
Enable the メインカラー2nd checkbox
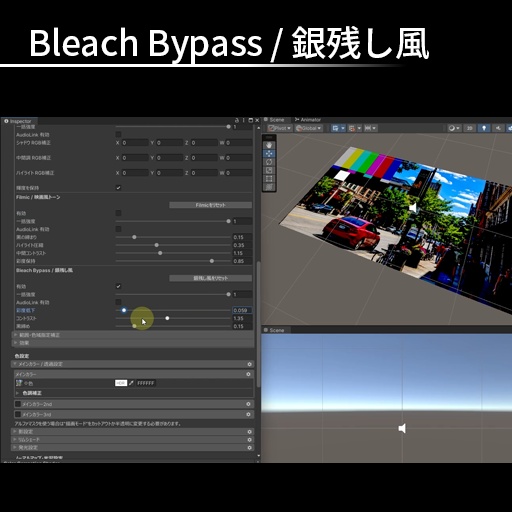click(x=18, y=404)
